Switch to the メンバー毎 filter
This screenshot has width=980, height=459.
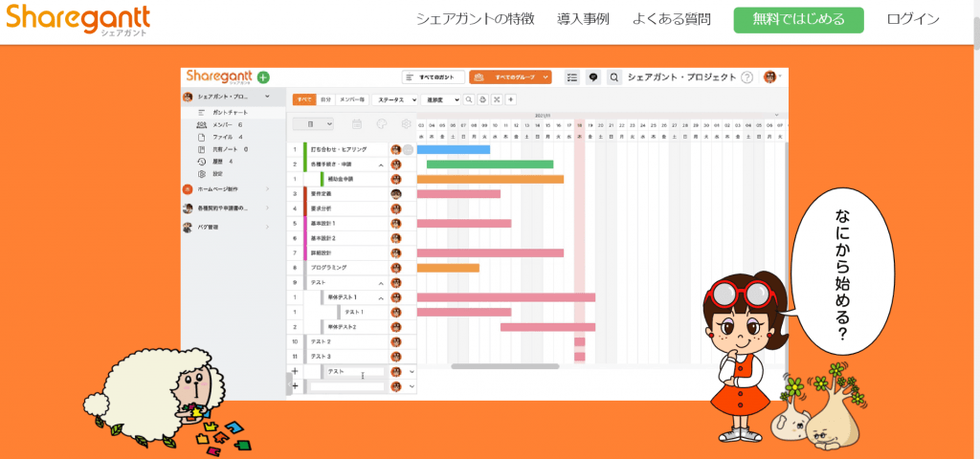pos(352,99)
